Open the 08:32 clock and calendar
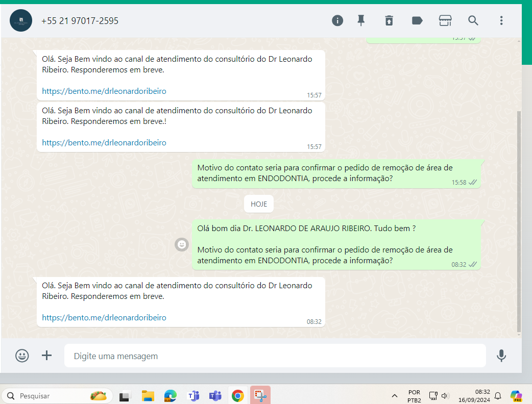The height and width of the screenshot is (404, 532). (474, 396)
